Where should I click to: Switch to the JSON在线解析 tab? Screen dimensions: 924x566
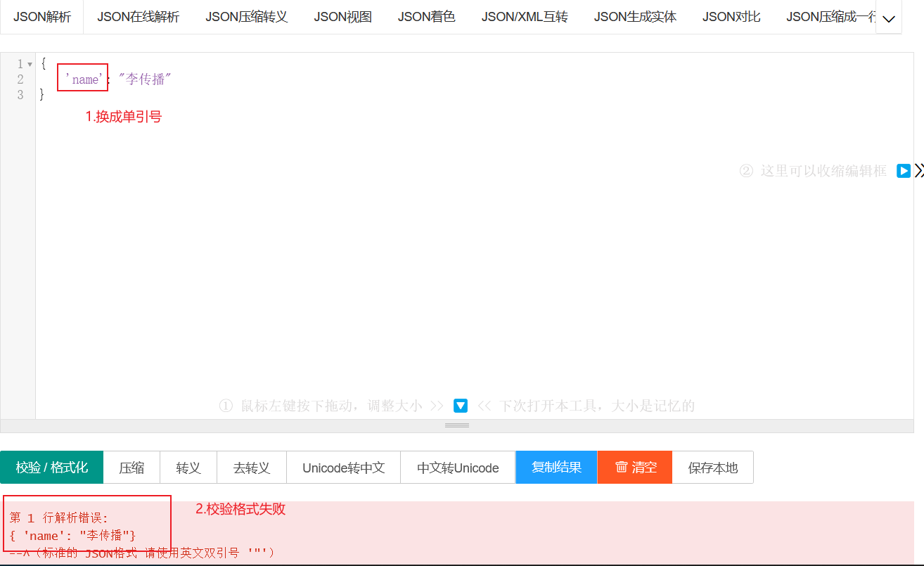click(138, 17)
